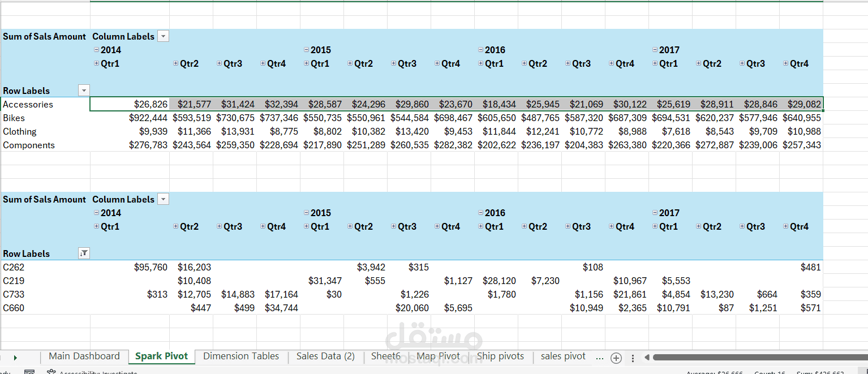Expand 2016 Qtr3 in the C262 table
Image resolution: width=868 pixels, height=374 pixels.
click(568, 226)
